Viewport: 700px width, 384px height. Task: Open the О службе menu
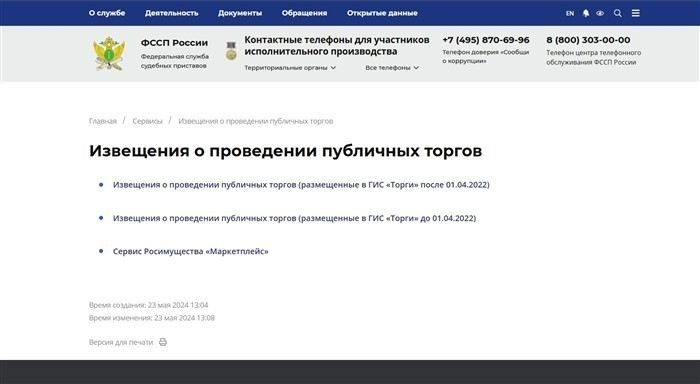pyautogui.click(x=107, y=13)
